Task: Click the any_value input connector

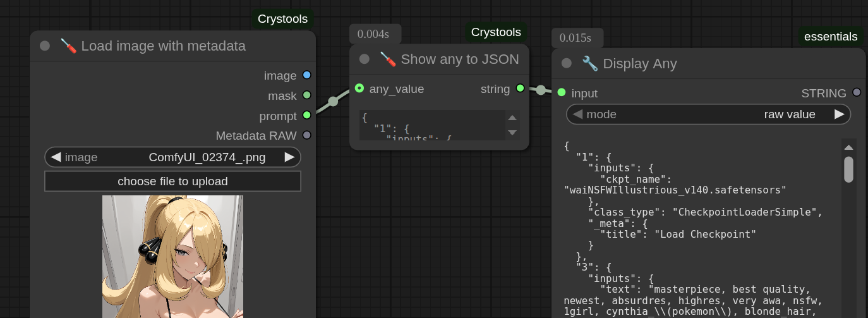Action: tap(359, 89)
